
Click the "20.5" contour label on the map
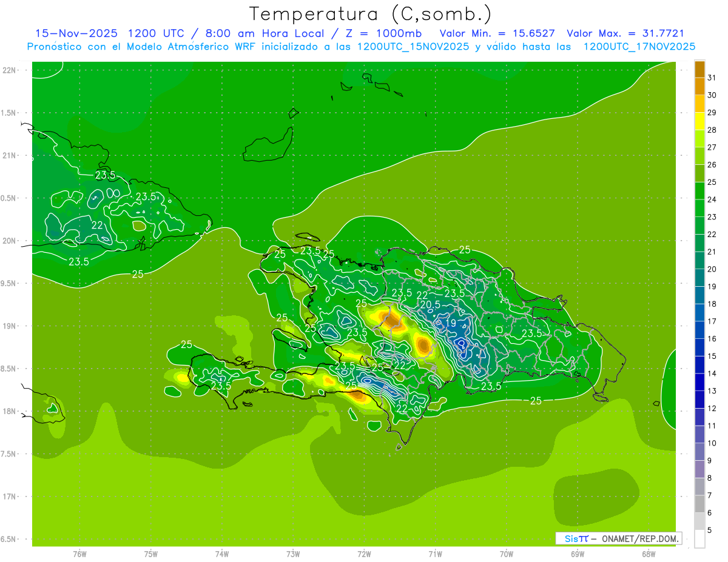(x=430, y=304)
